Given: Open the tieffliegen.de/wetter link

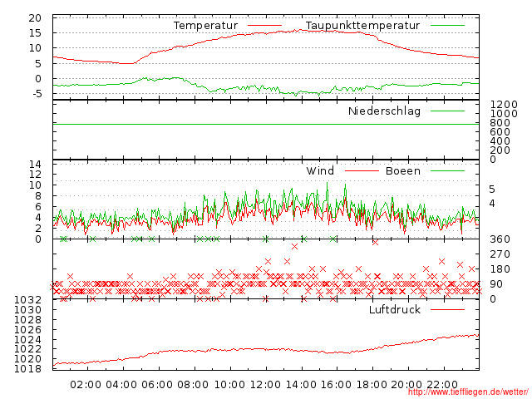Looking at the screenshot, I should (468, 392).
